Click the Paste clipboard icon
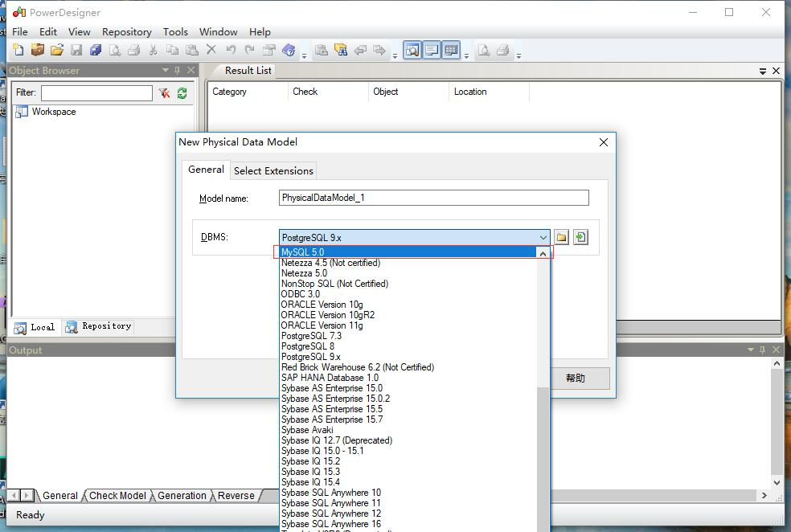Screen dimensions: 791x532 coord(192,50)
